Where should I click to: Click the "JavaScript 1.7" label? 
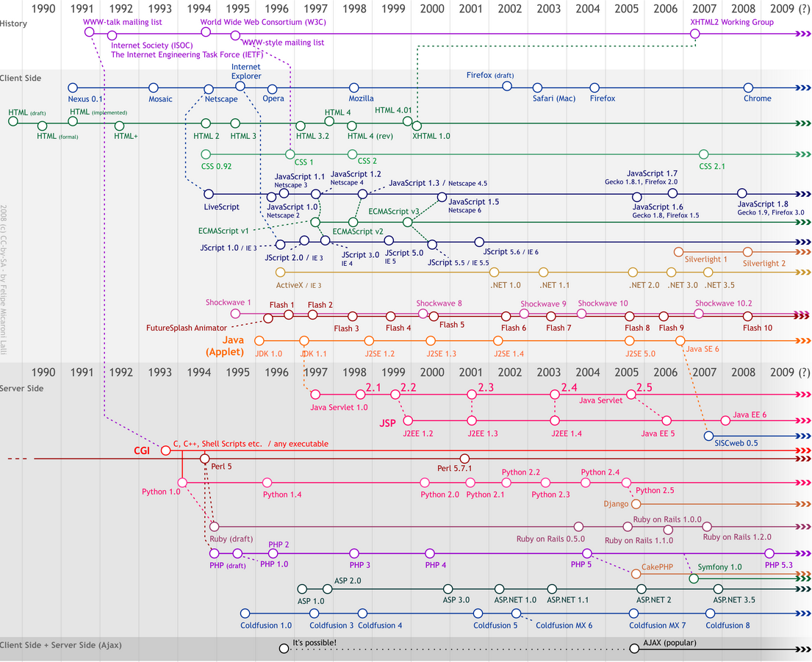(x=652, y=174)
